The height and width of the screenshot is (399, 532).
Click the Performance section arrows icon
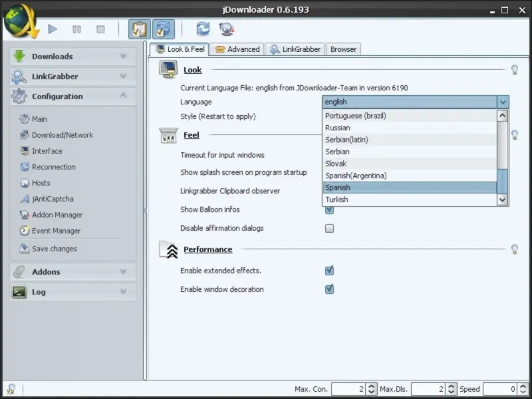(x=169, y=249)
